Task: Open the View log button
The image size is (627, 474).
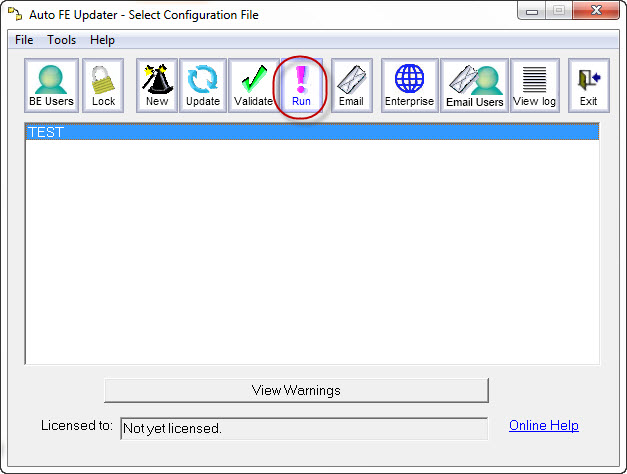Action: [x=535, y=85]
